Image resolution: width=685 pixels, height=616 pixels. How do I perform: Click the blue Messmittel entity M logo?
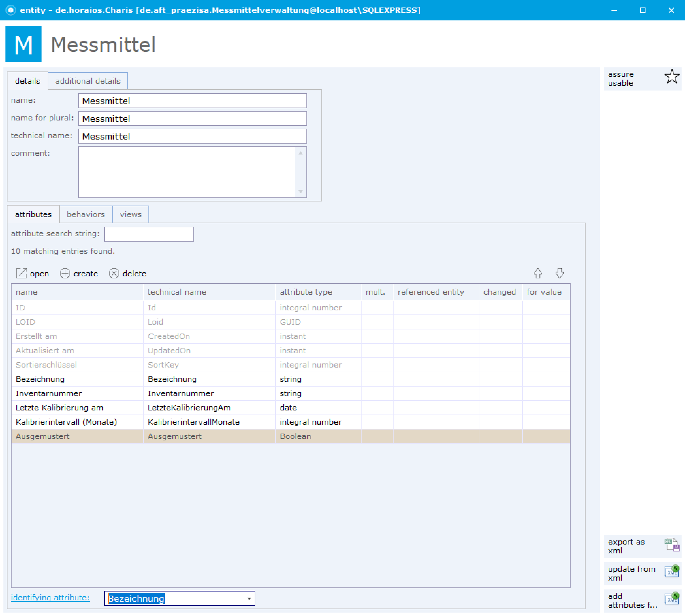pos(23,44)
